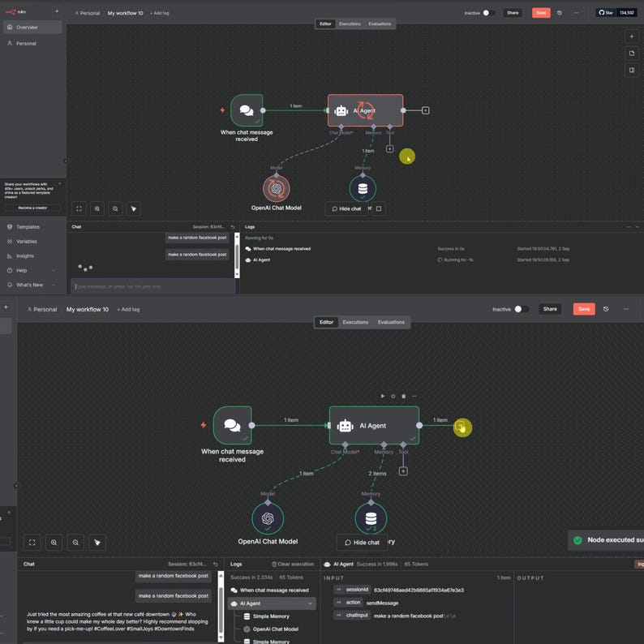Open Overview in the sidebar

(x=32, y=27)
